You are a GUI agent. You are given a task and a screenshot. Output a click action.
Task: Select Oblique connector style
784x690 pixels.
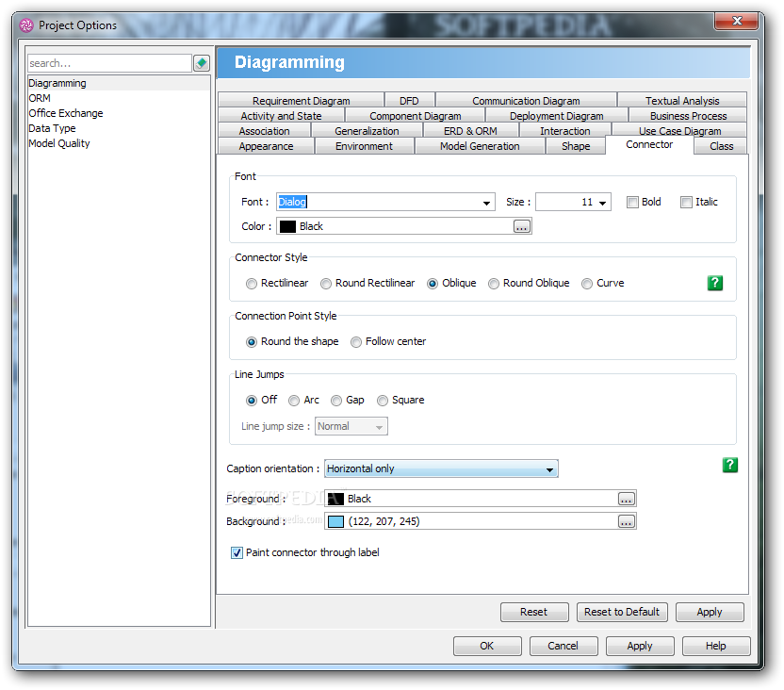click(433, 284)
